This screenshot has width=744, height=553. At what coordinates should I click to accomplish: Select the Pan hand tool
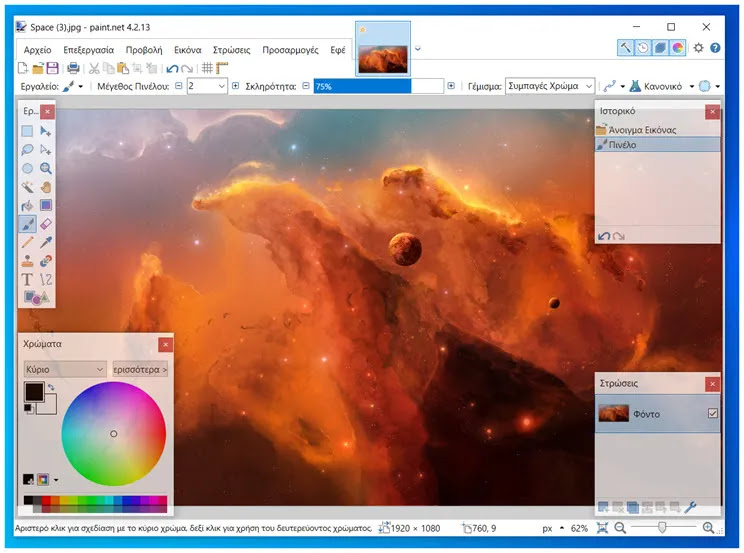coord(46,187)
